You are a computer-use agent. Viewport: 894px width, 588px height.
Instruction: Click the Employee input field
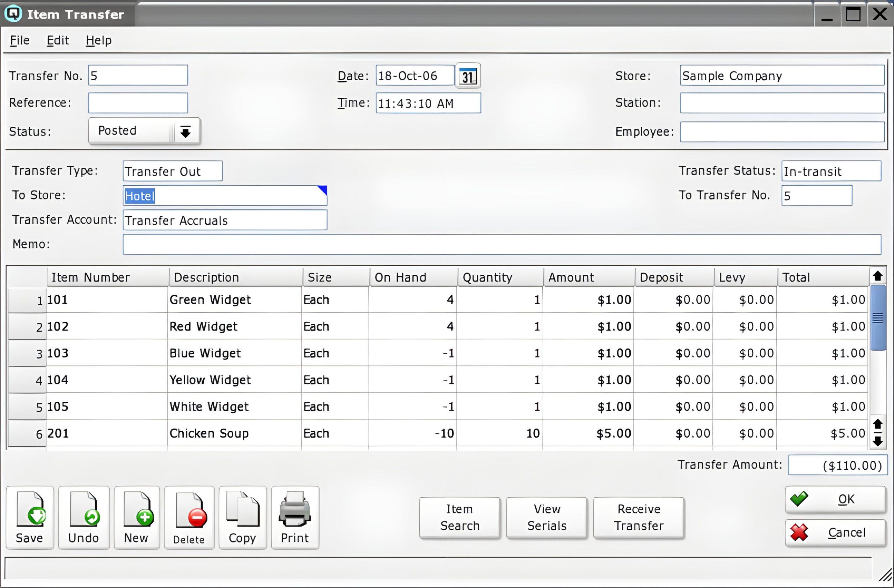click(x=782, y=132)
